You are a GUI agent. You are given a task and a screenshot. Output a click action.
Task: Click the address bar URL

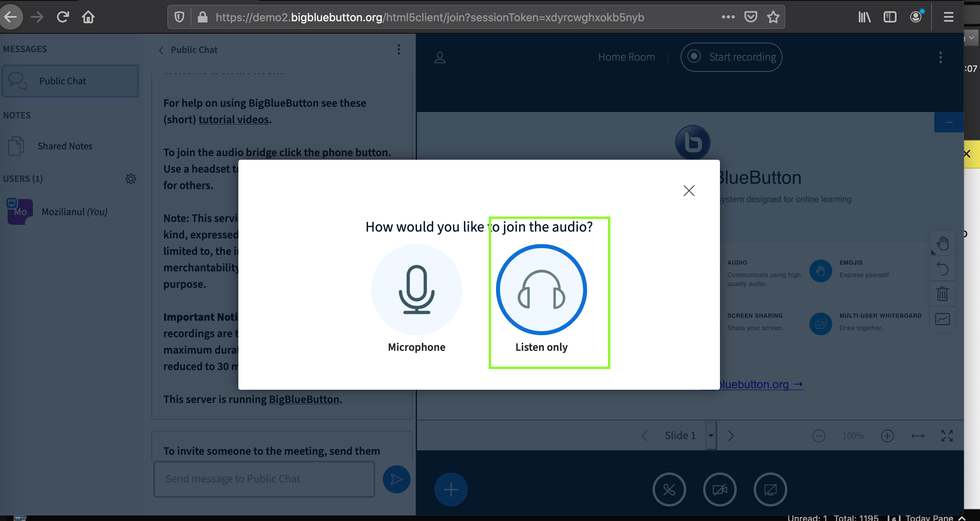429,17
